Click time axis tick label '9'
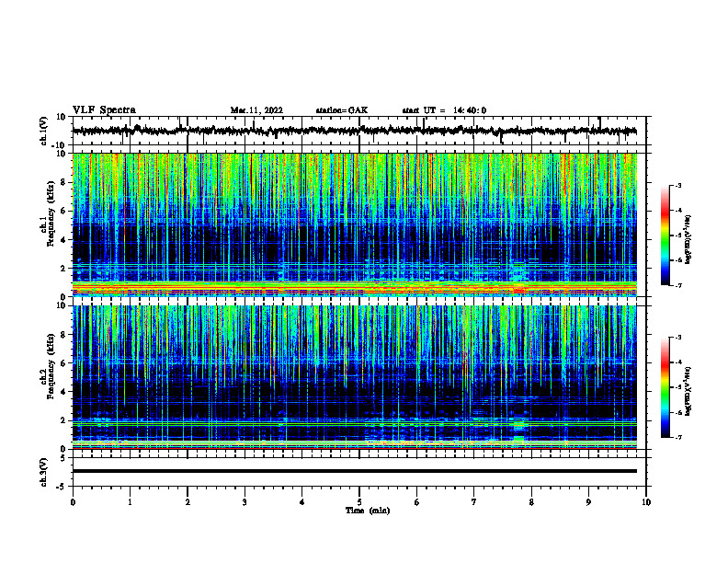 588,502
